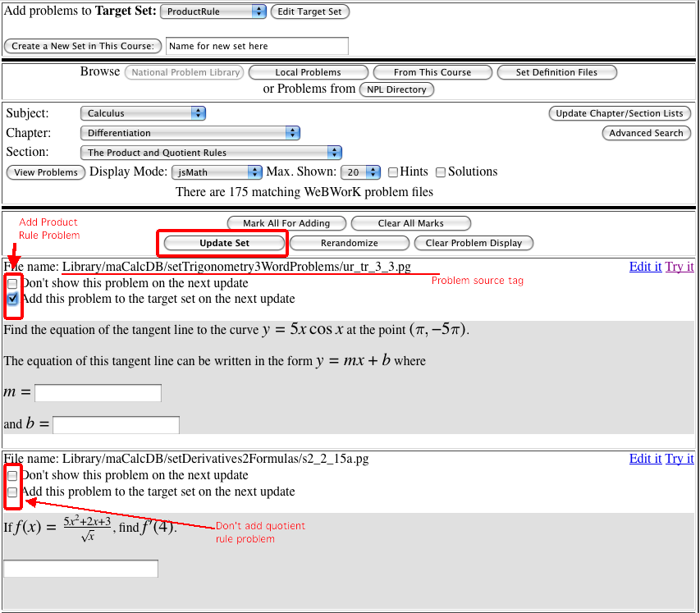Check Don't show for s2_2_15a.pg problem
The height and width of the screenshot is (613, 700).
12,475
